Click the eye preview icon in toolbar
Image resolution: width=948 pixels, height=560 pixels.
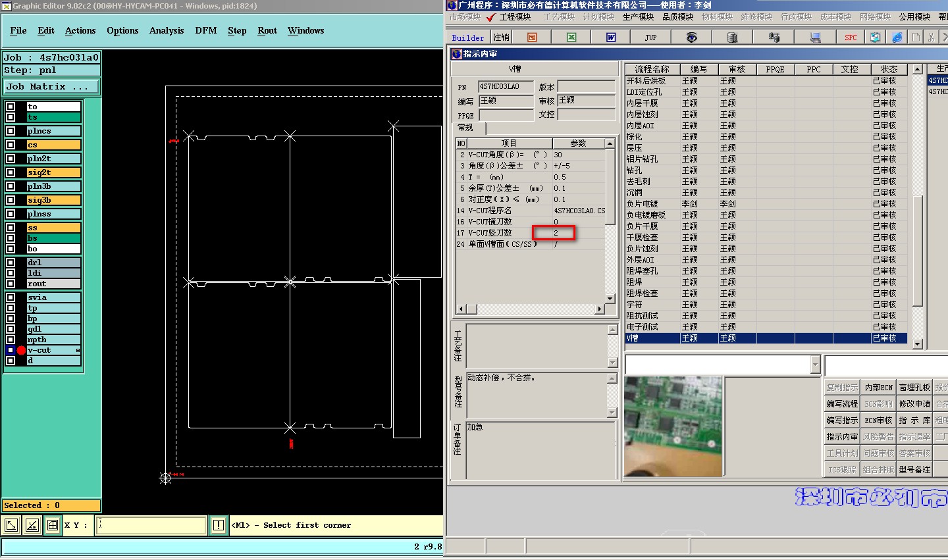tap(691, 38)
